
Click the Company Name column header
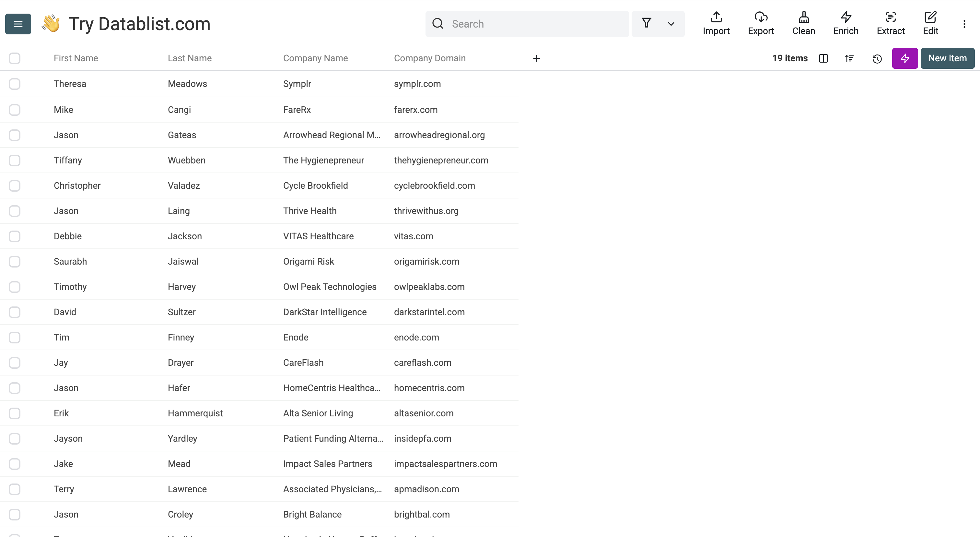(x=315, y=58)
